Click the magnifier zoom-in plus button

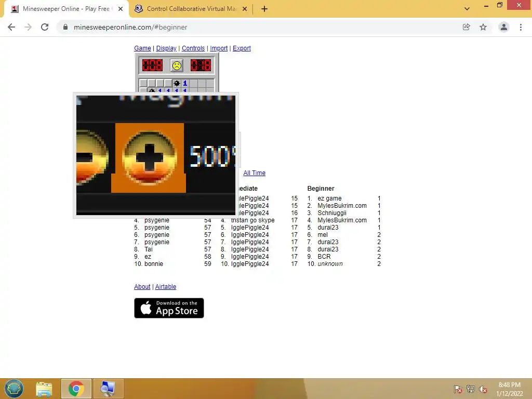tap(149, 157)
